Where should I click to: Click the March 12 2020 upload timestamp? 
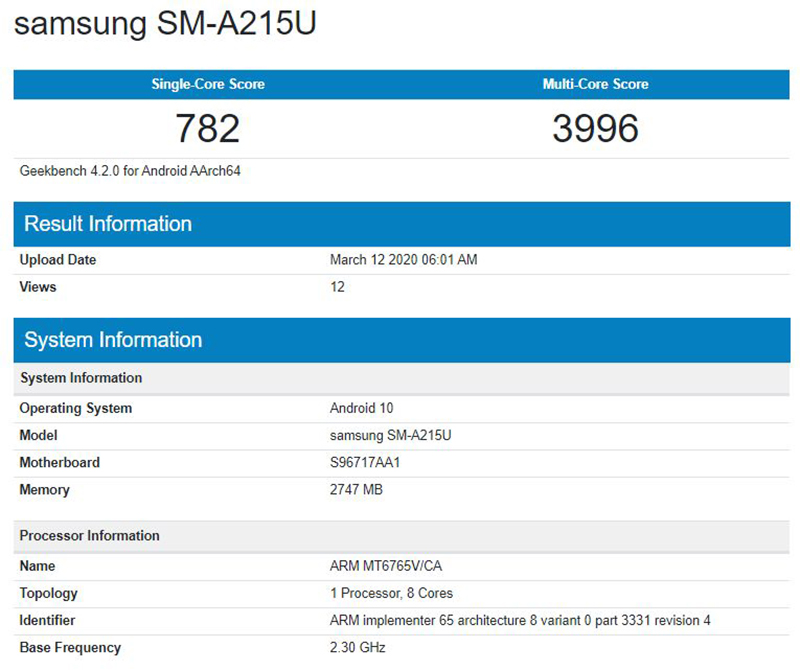click(403, 260)
